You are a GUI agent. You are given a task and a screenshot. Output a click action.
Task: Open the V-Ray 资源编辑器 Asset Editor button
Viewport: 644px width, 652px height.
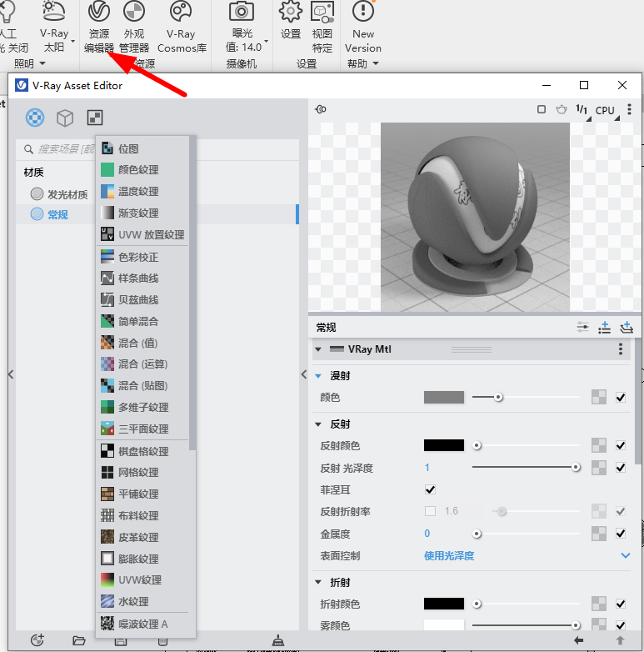tap(99, 28)
